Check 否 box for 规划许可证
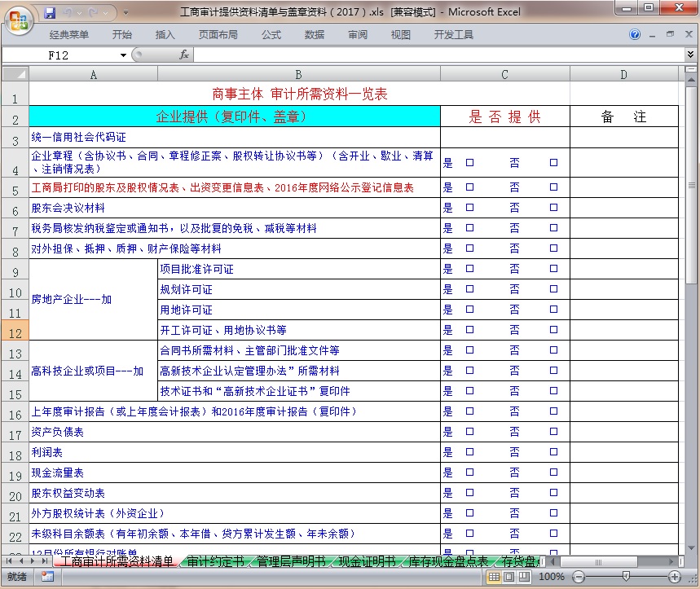Viewport: 700px width, 589px height. [553, 289]
